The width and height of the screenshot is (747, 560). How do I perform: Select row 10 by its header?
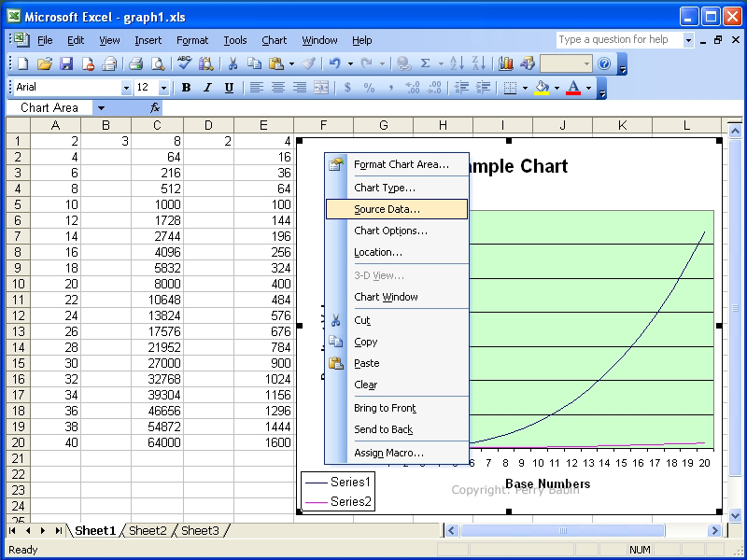click(18, 284)
